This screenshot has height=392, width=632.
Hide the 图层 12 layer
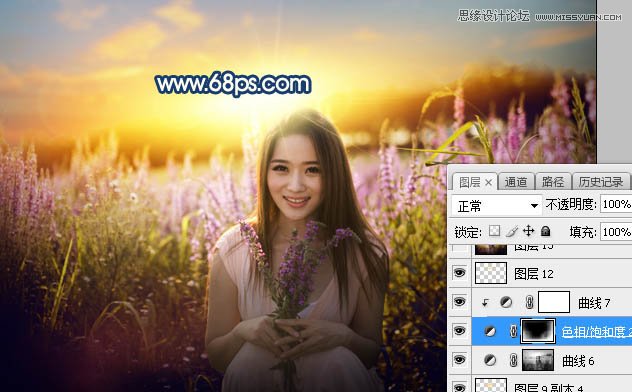459,273
